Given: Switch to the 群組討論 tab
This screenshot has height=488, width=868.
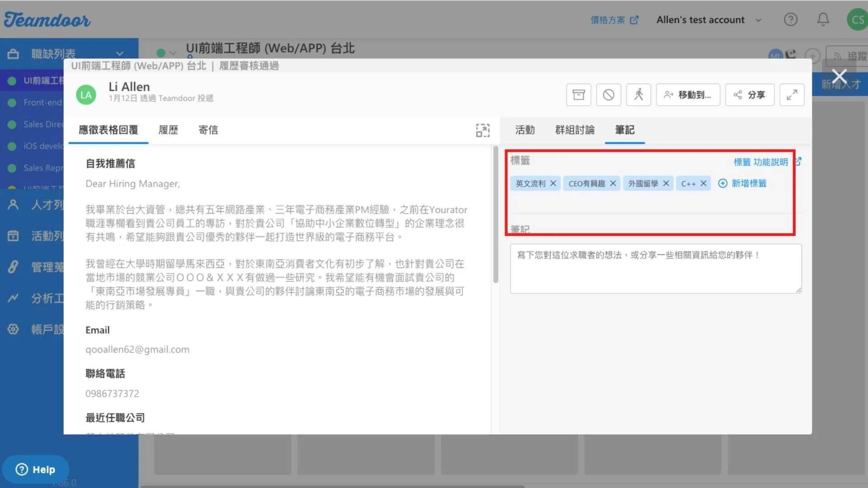Looking at the screenshot, I should click(x=575, y=130).
